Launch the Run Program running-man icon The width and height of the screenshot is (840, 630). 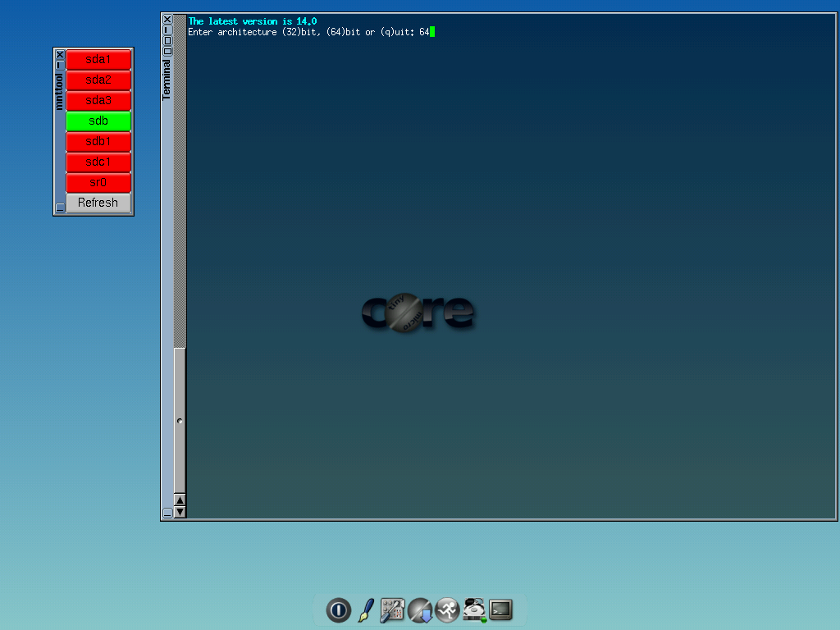click(447, 610)
